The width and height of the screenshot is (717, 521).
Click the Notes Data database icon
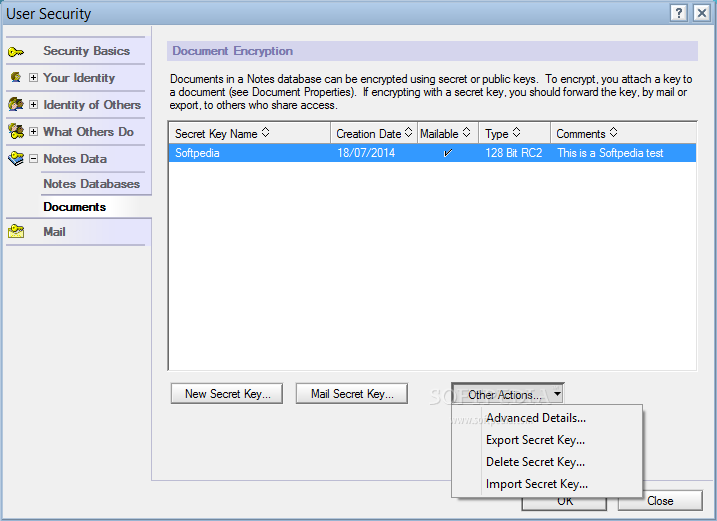(x=16, y=159)
